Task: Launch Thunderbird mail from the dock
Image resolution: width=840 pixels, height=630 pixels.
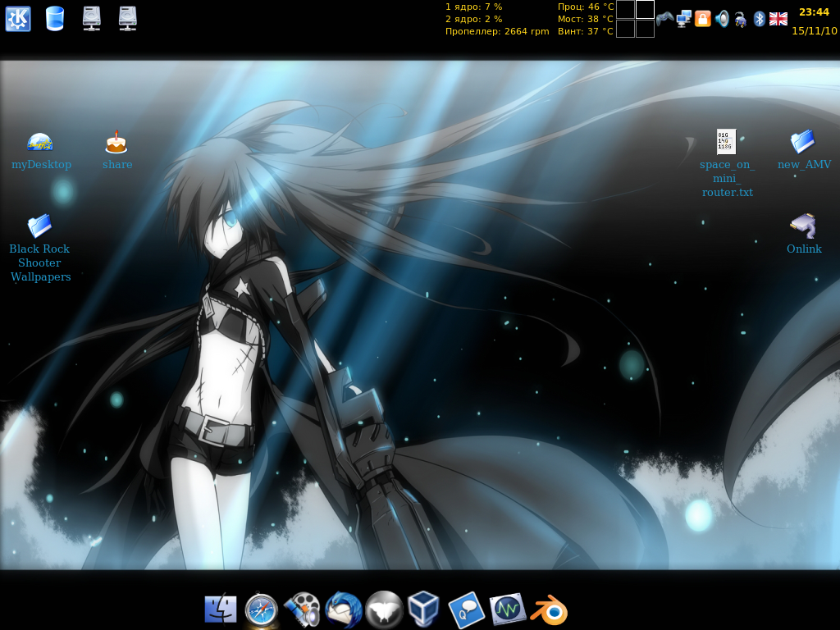Action: click(x=344, y=609)
